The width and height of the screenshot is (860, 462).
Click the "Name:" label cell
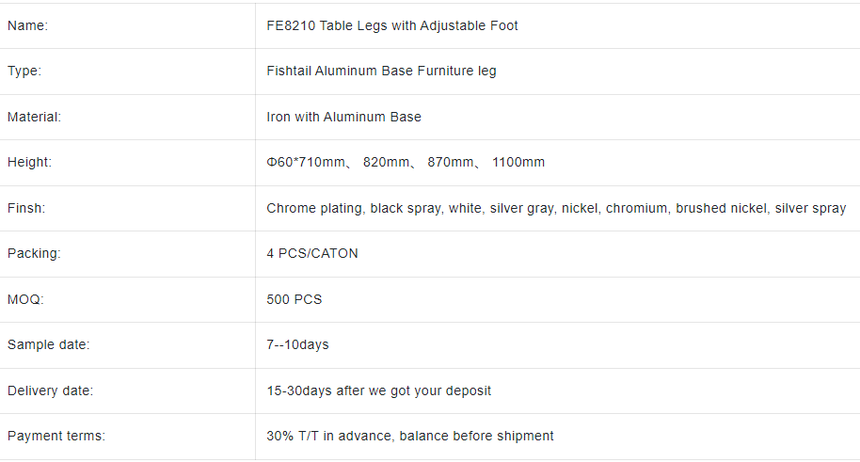[x=28, y=26]
